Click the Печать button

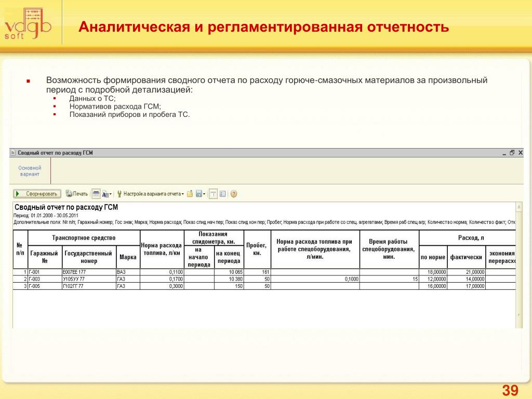pos(77,194)
